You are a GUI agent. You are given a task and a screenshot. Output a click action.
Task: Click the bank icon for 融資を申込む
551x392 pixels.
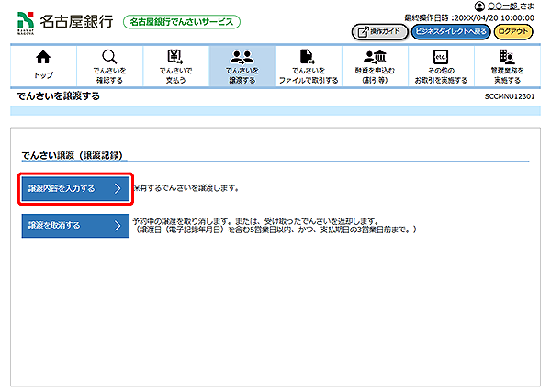pyautogui.click(x=376, y=58)
